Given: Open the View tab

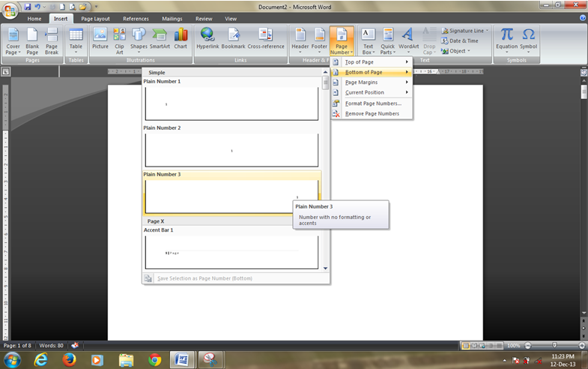Looking at the screenshot, I should [231, 19].
